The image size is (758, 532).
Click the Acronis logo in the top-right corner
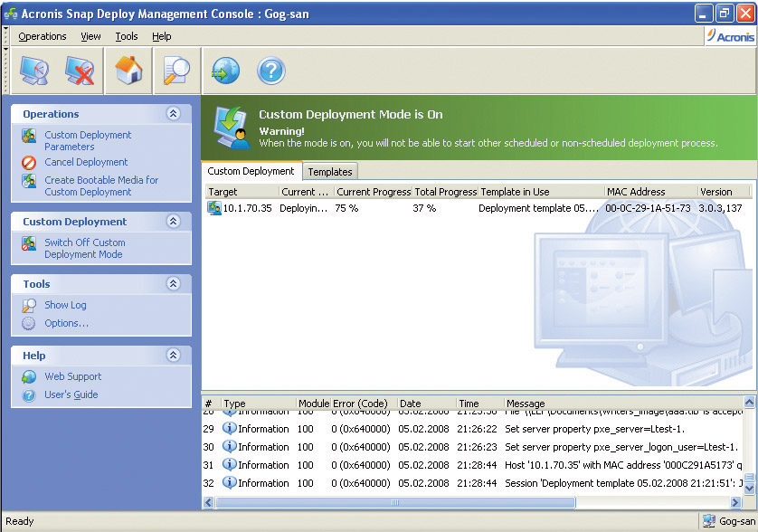point(731,36)
